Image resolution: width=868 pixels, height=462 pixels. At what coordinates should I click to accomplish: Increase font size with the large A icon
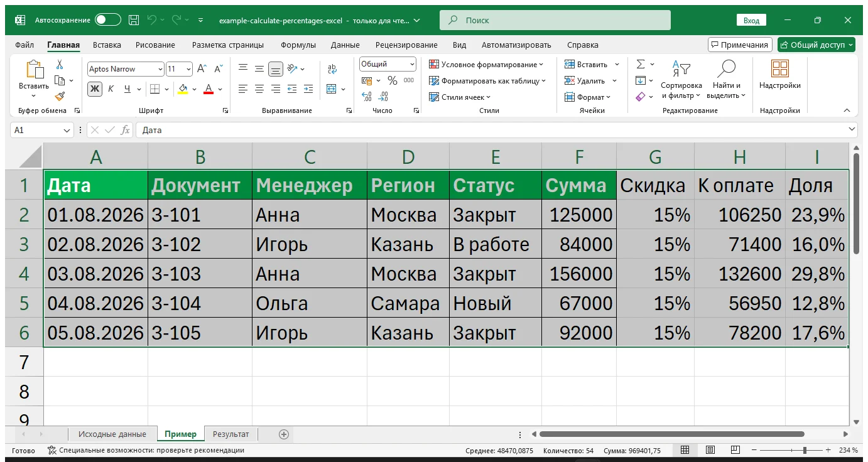202,69
